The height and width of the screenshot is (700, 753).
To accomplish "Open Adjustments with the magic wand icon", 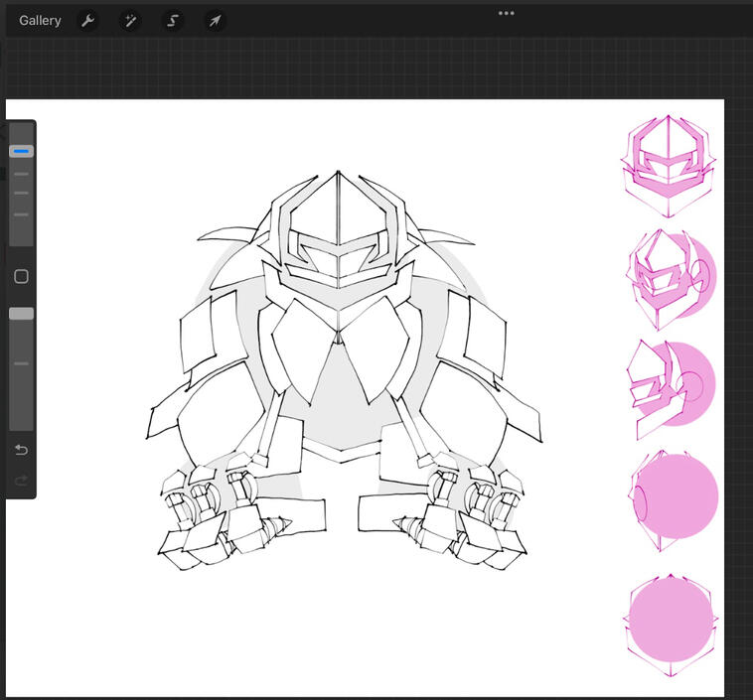I will (130, 21).
